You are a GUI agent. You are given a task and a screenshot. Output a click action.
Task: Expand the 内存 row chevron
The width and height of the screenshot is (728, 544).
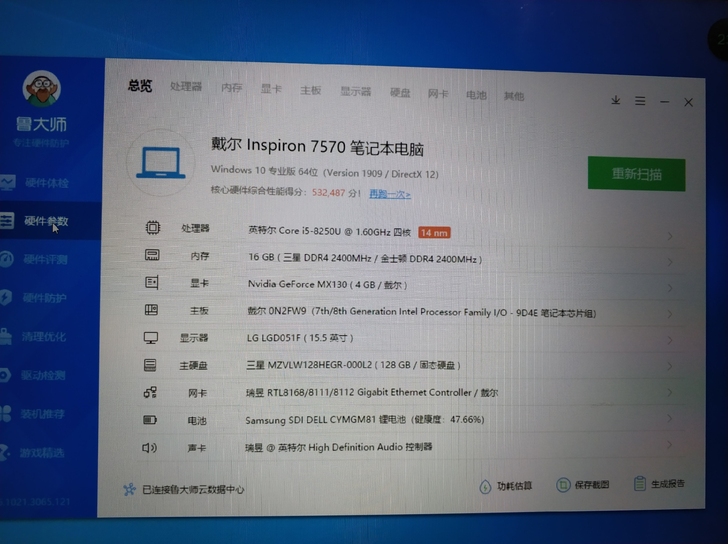click(x=670, y=262)
